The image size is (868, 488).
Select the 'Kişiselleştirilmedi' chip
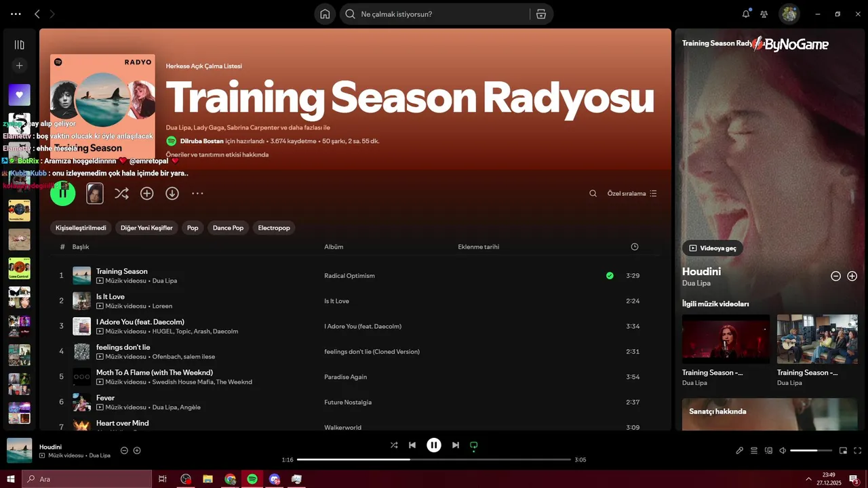click(x=81, y=228)
